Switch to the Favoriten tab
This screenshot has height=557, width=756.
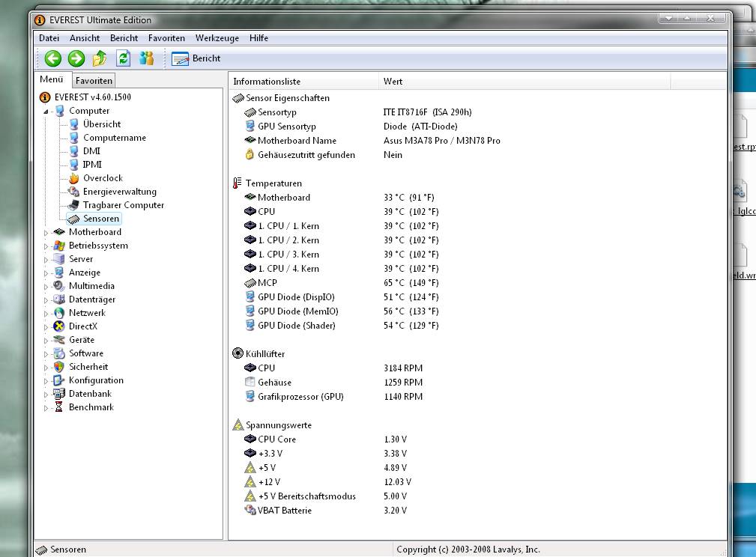click(x=94, y=80)
